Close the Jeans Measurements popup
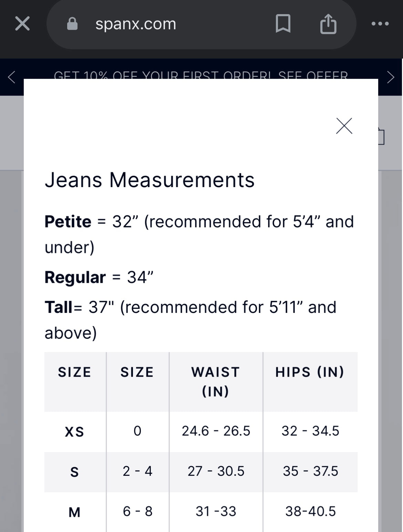Image resolution: width=403 pixels, height=532 pixels. (x=344, y=126)
